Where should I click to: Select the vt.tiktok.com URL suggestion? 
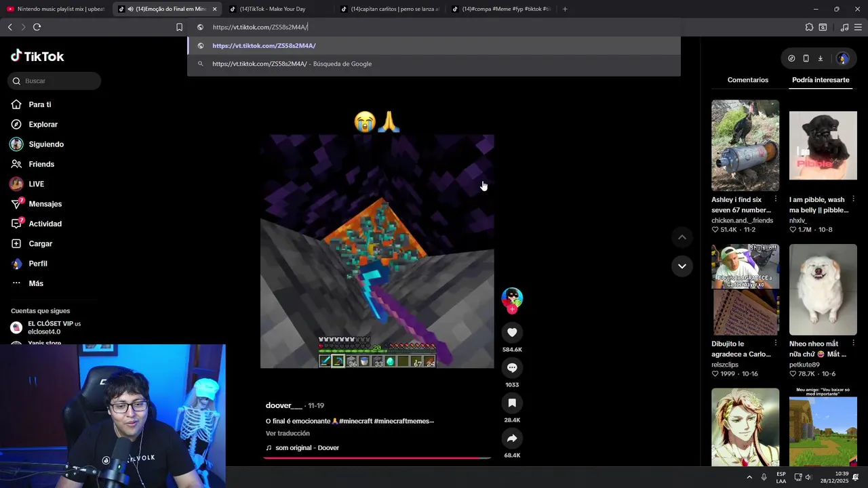click(x=434, y=45)
